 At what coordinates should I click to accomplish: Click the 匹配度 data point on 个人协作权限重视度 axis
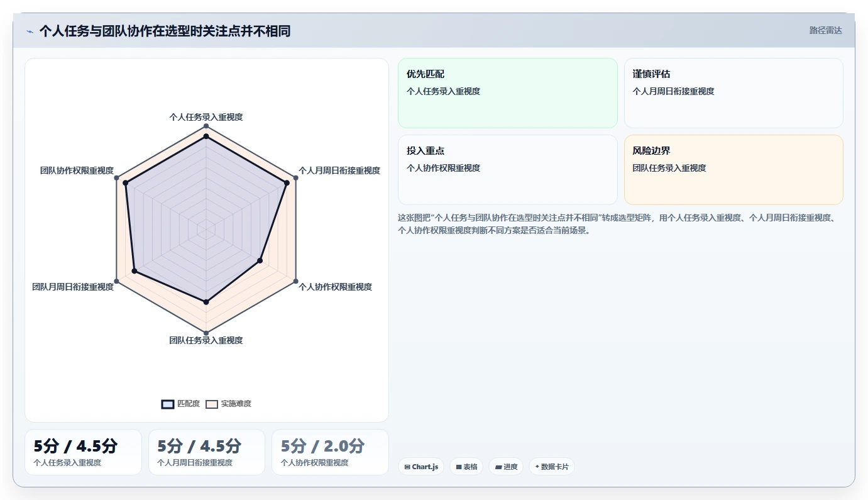(260, 260)
